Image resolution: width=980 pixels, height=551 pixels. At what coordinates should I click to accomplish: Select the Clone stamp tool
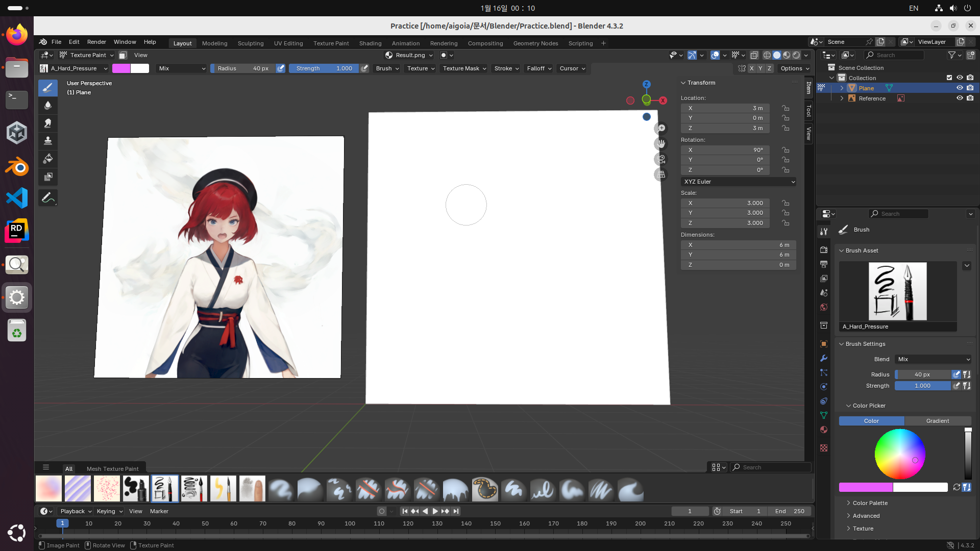click(48, 141)
